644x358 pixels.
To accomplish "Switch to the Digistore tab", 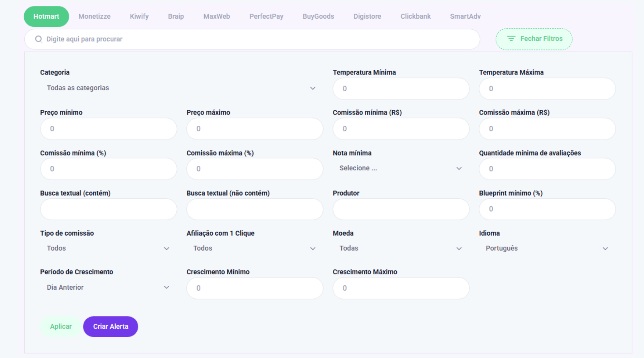I will point(367,16).
